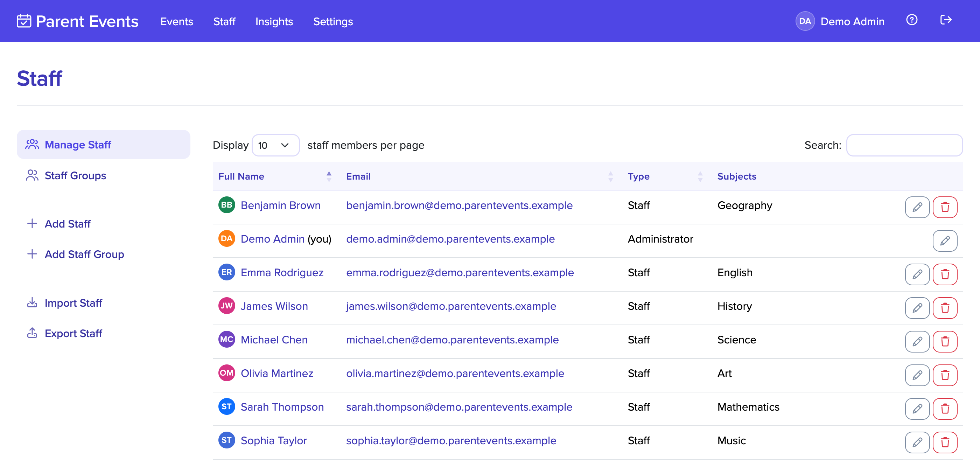This screenshot has width=980, height=460.
Task: Click the DA avatar in Demo Admin row
Action: click(x=226, y=238)
